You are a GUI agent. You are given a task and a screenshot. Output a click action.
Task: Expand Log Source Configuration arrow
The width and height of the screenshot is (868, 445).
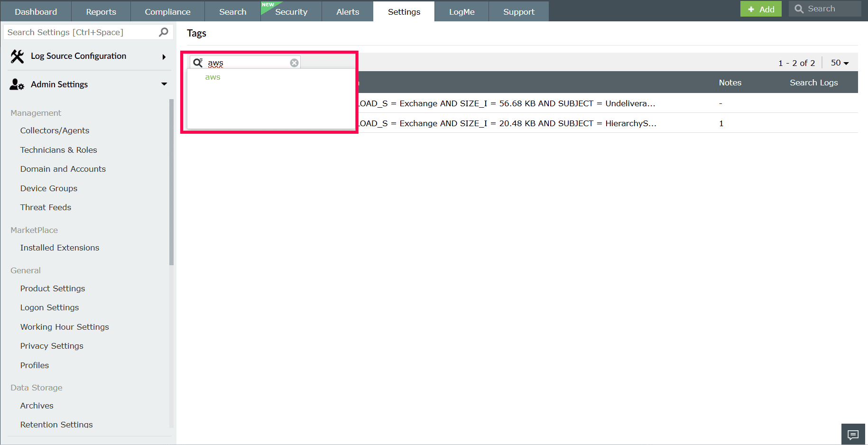click(164, 57)
